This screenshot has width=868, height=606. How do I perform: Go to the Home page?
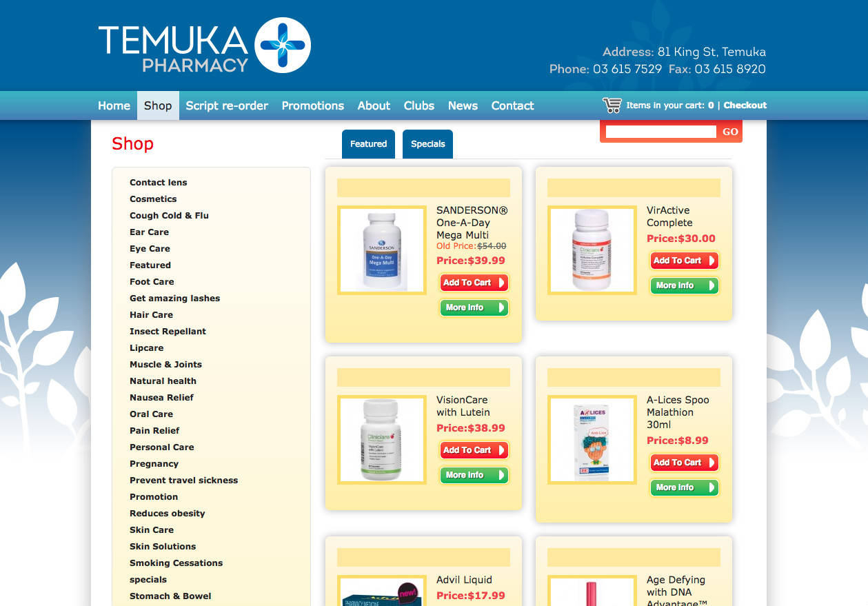point(114,105)
